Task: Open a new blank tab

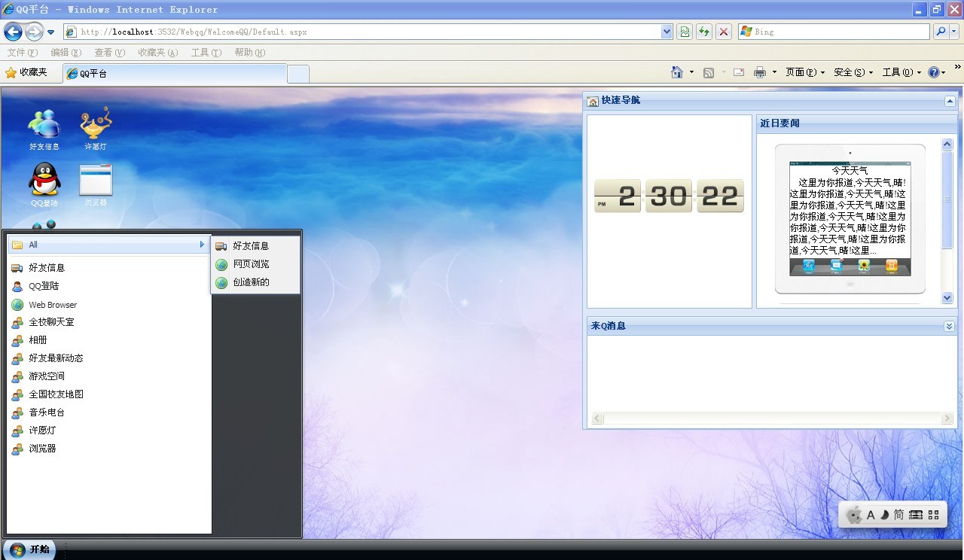Action: pos(298,74)
